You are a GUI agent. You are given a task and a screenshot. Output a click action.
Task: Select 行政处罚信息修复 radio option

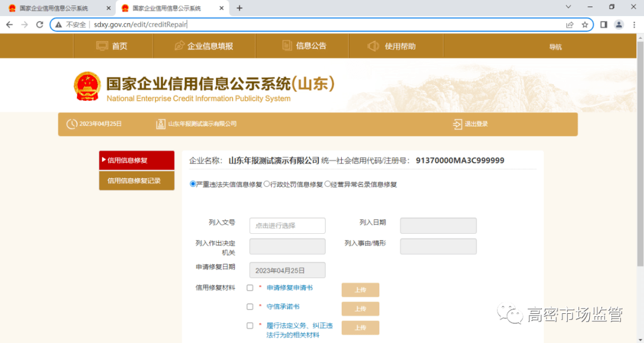coord(267,184)
